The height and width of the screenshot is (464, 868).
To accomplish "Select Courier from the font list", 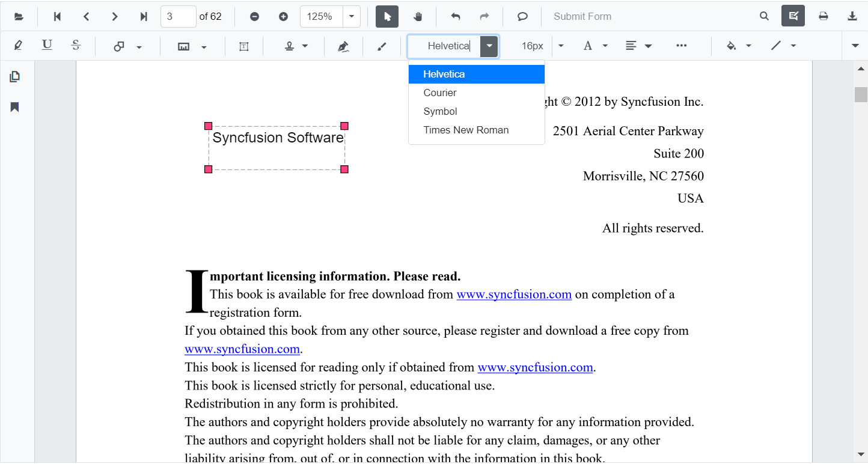I will [439, 93].
